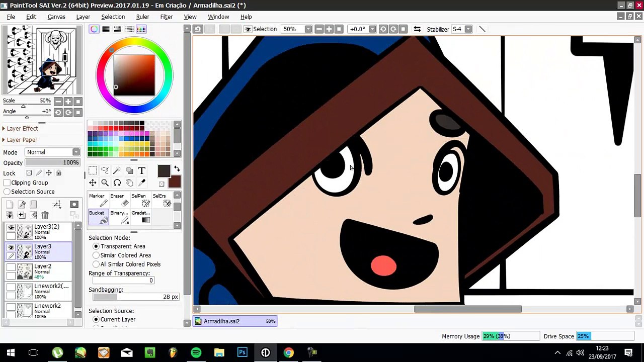Adjust the Sandbagging slider

click(135, 297)
